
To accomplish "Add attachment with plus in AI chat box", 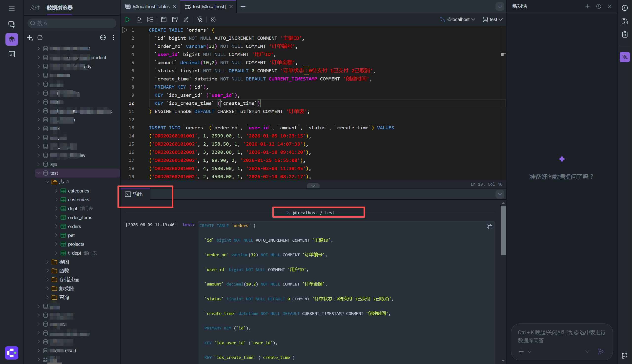I will click(x=521, y=352).
